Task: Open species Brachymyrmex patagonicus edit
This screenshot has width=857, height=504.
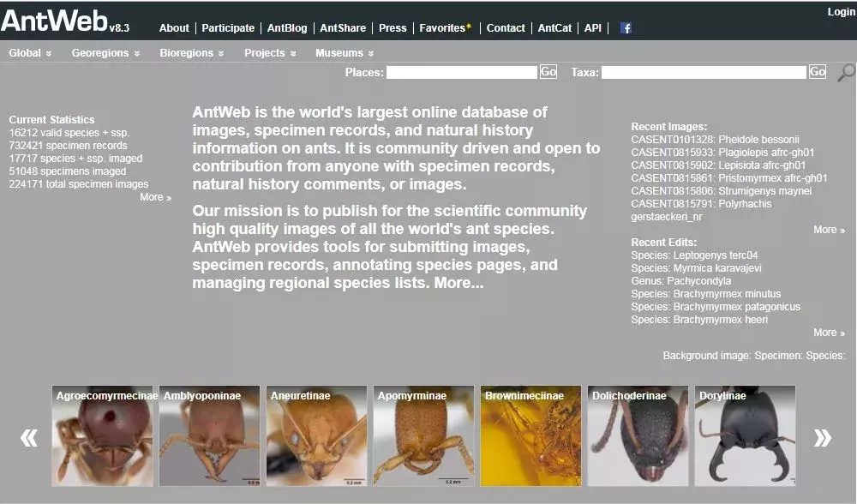Action: (716, 307)
